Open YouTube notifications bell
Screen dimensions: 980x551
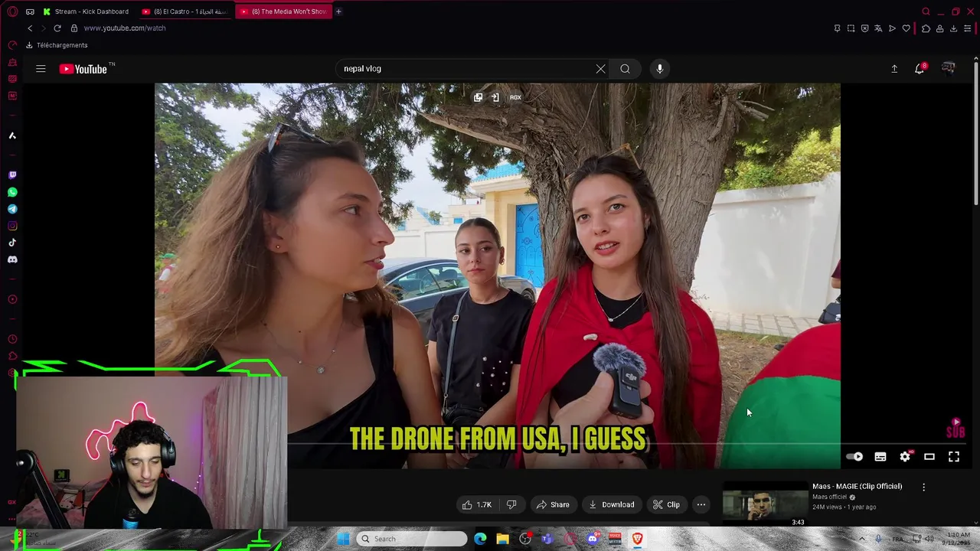pyautogui.click(x=920, y=69)
